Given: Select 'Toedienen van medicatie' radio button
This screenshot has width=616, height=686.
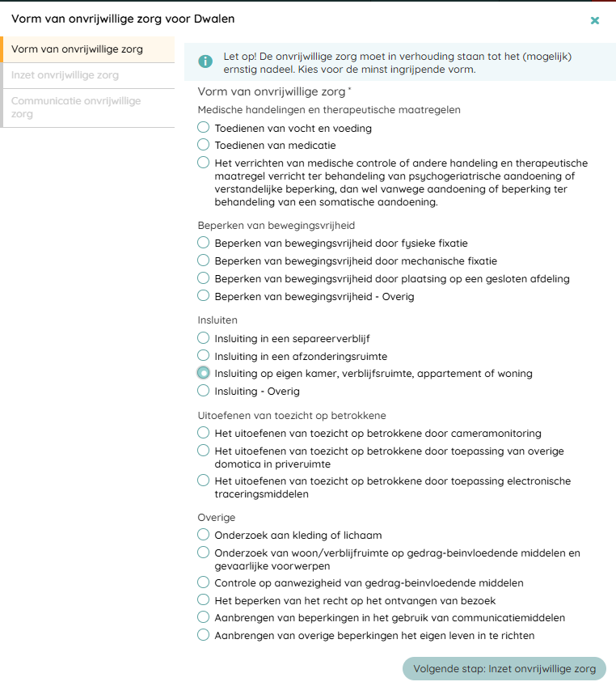Looking at the screenshot, I should pyautogui.click(x=204, y=145).
